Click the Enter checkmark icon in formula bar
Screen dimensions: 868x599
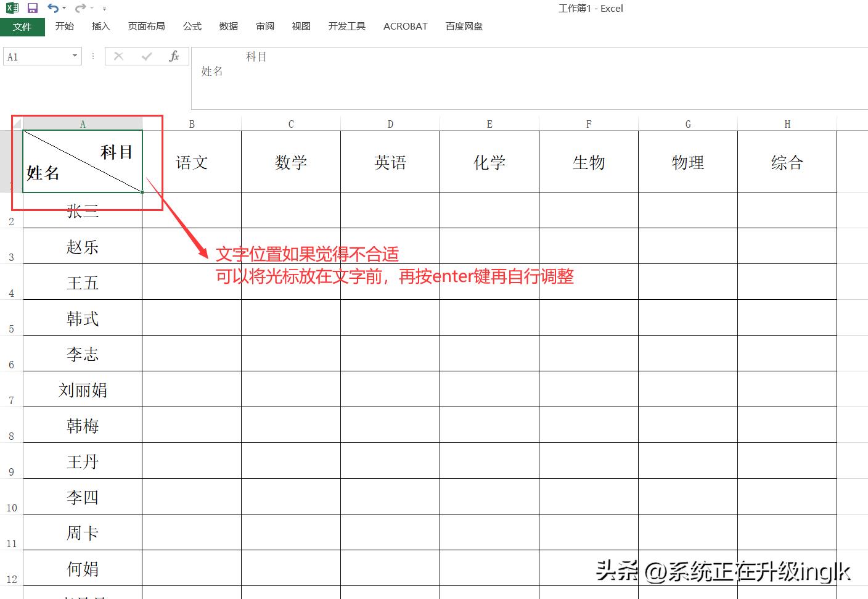click(x=147, y=57)
